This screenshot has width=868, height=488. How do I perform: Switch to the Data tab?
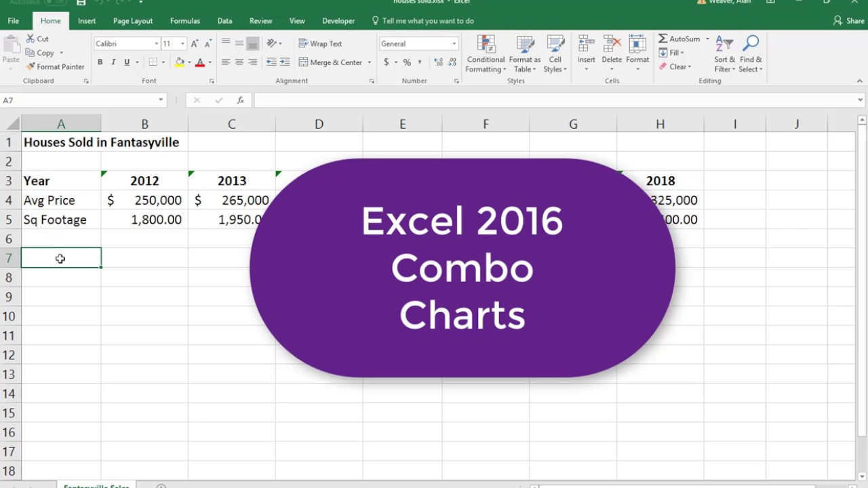click(224, 21)
